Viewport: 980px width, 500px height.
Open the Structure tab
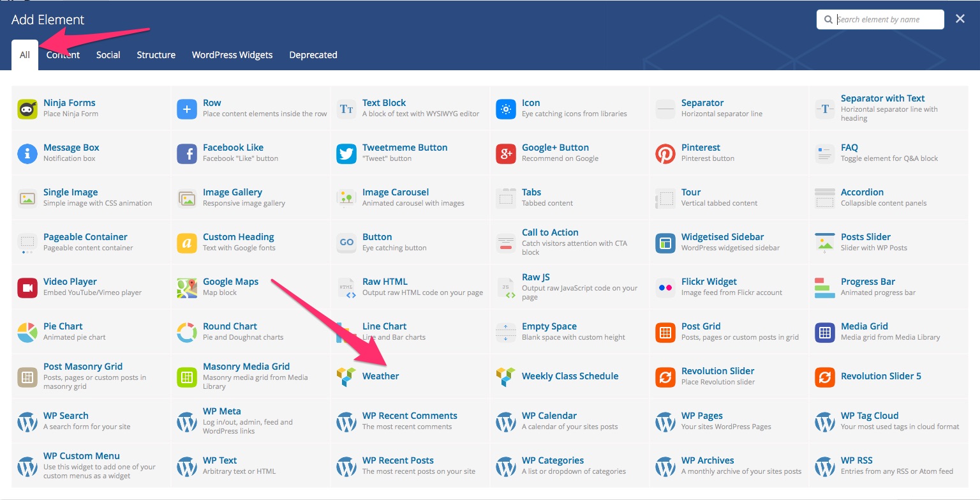tap(156, 55)
